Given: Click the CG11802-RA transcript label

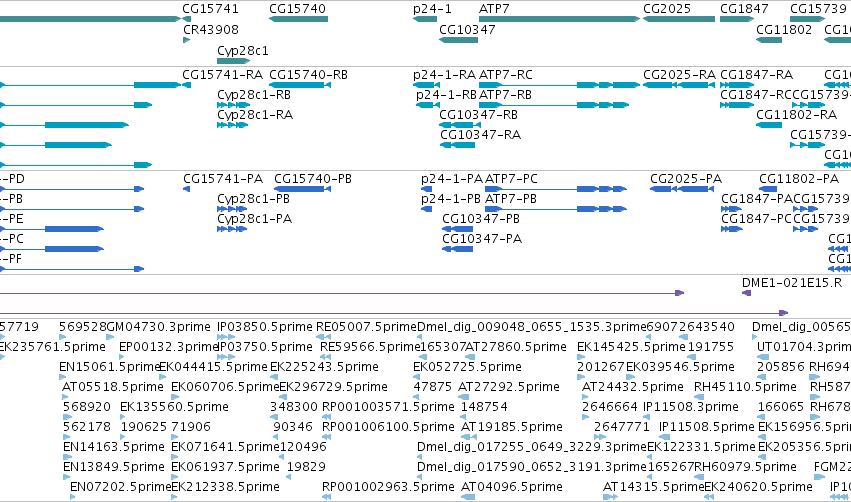Looking at the screenshot, I should (x=797, y=115).
